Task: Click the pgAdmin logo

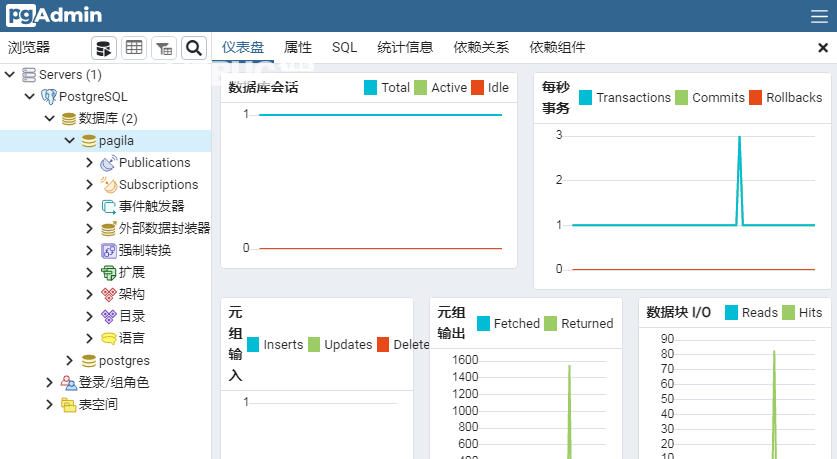Action: [54, 15]
